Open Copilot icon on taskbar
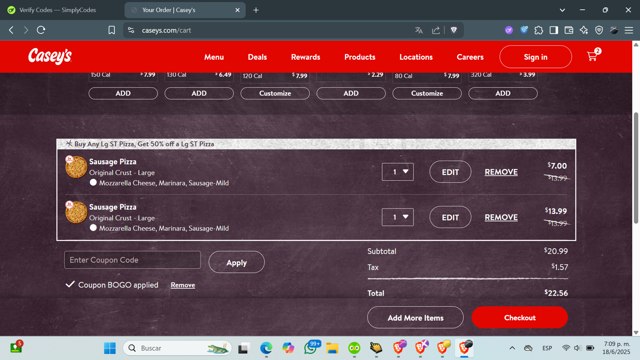Image resolution: width=640 pixels, height=360 pixels. point(288,348)
